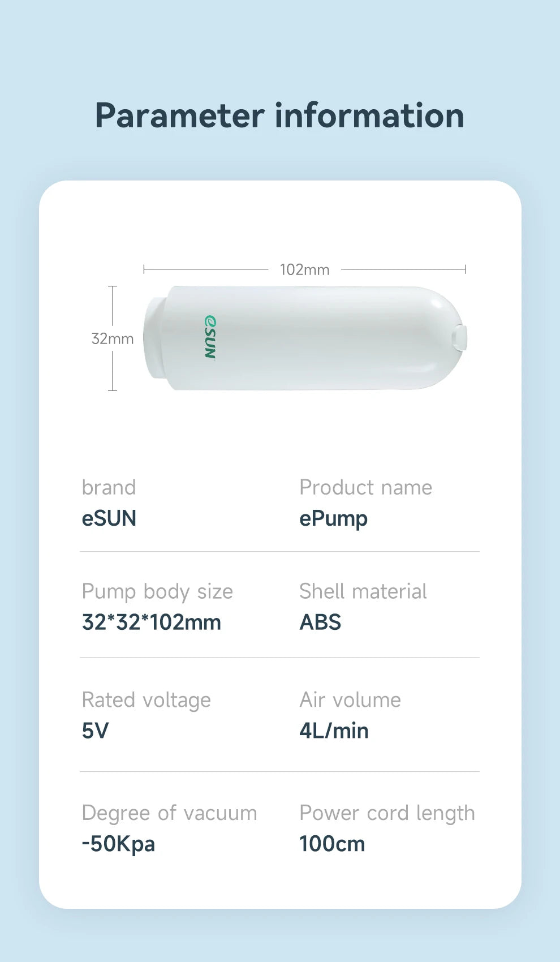This screenshot has width=560, height=962.
Task: Click the "Product name" field label
Action: click(x=365, y=487)
